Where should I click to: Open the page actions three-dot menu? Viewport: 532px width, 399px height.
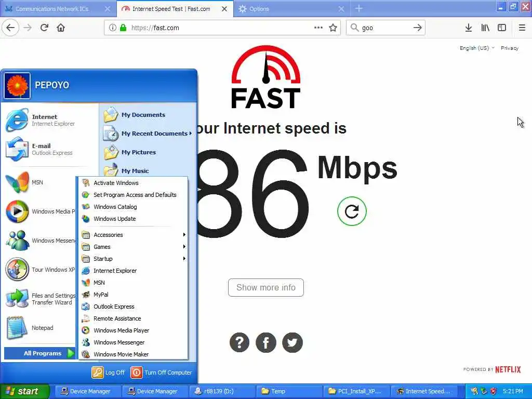pos(318,28)
